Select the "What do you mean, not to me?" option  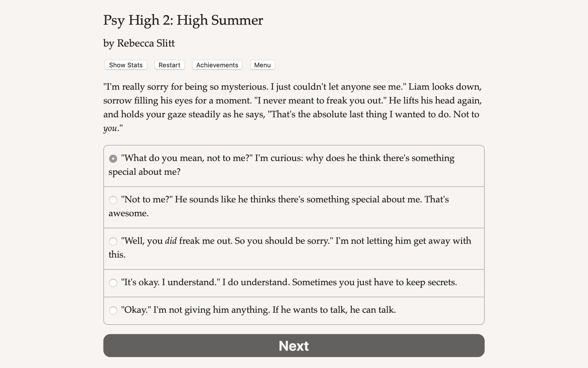pos(294,165)
